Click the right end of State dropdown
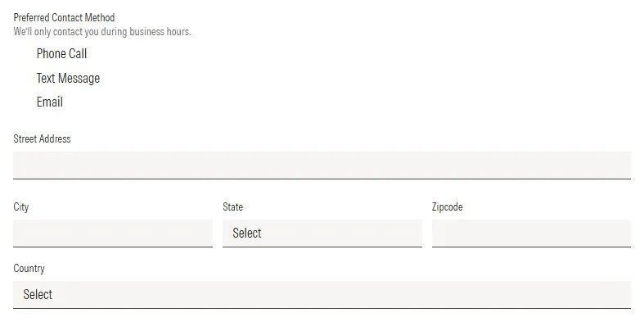Image resolution: width=644 pixels, height=322 pixels. pyautogui.click(x=412, y=234)
